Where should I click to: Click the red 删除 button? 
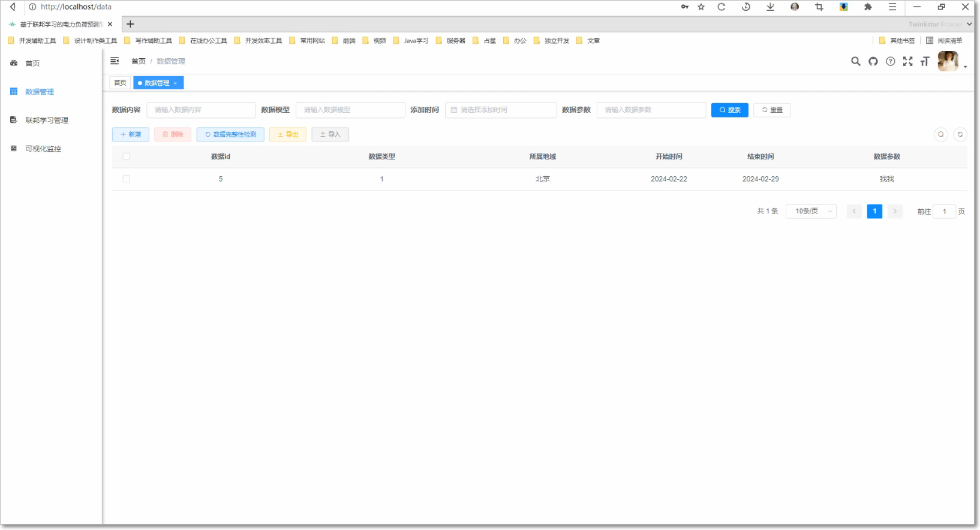tap(173, 134)
